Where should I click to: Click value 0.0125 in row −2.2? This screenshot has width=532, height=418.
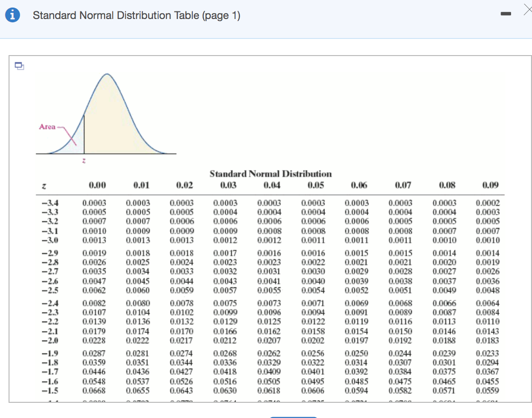(x=269, y=321)
